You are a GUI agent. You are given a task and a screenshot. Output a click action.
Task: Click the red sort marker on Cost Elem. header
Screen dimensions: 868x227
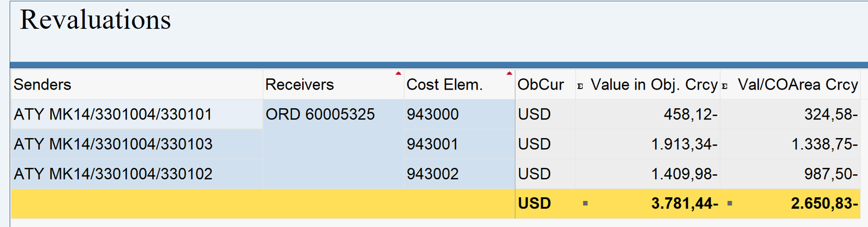[x=509, y=73]
